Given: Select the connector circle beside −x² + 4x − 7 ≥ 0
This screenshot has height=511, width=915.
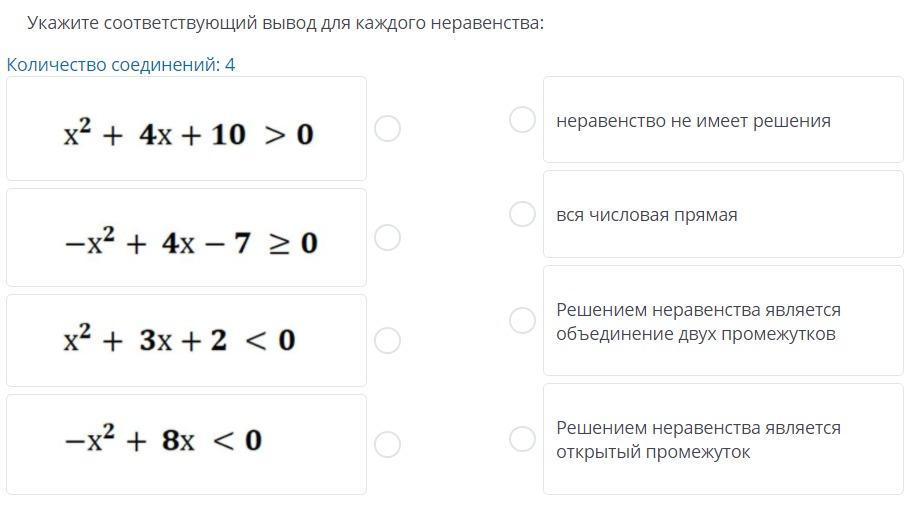Looking at the screenshot, I should pyautogui.click(x=387, y=237).
